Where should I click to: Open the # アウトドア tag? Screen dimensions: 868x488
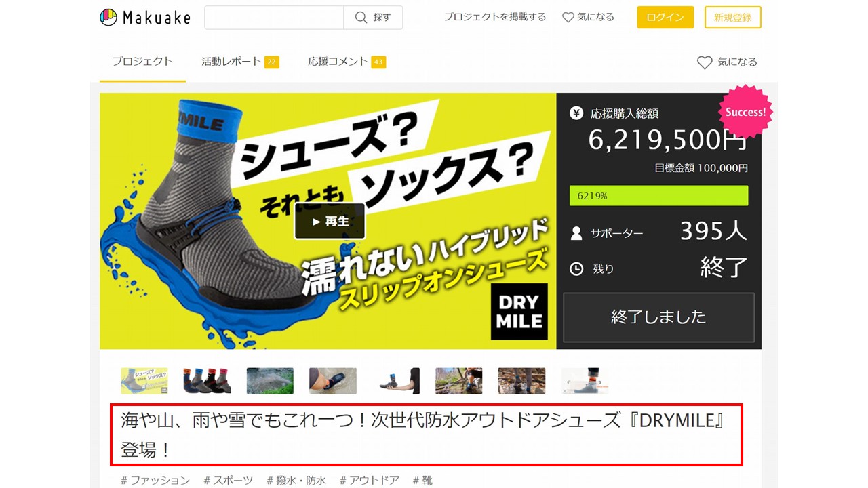coord(370,481)
